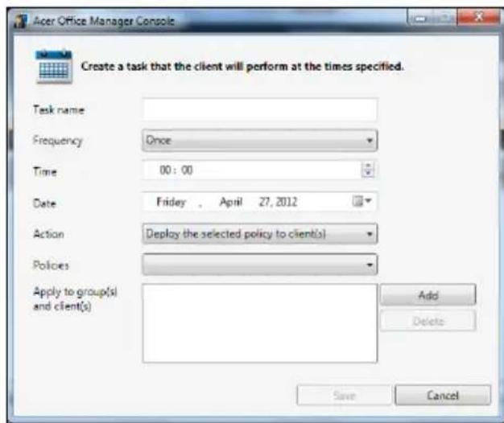Click the Delete button

coord(428,321)
